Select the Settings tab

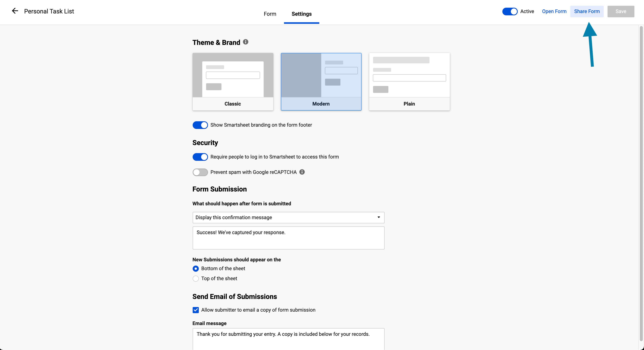pyautogui.click(x=301, y=14)
